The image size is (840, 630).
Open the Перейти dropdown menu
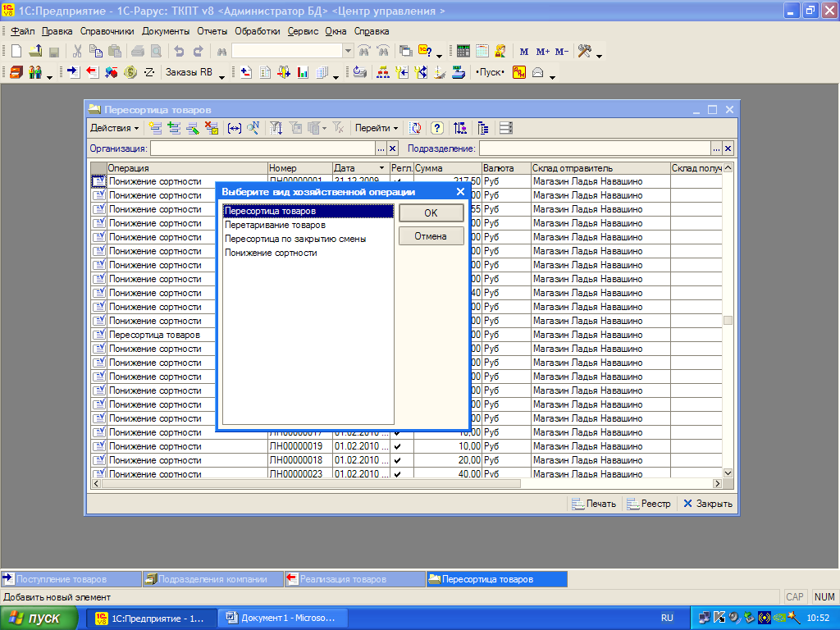coord(377,128)
